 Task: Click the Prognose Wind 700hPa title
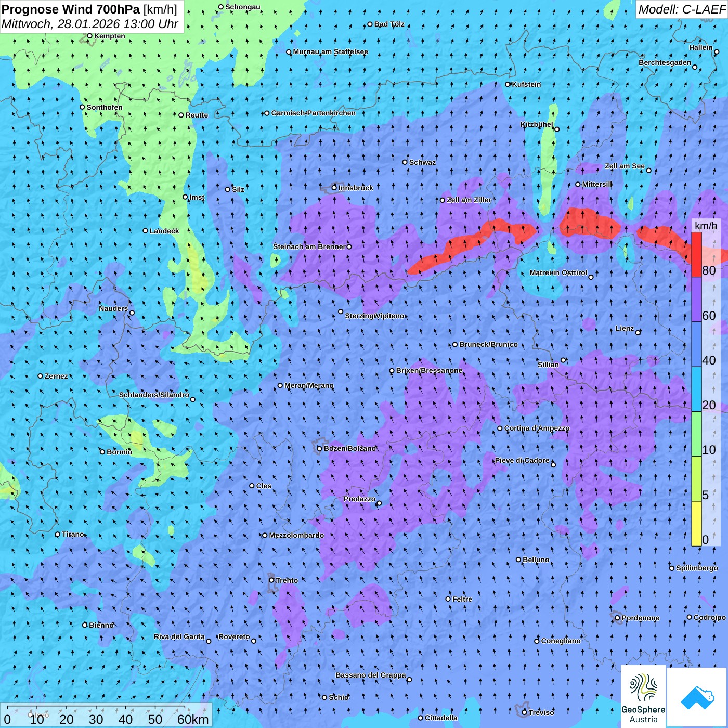tap(89, 9)
